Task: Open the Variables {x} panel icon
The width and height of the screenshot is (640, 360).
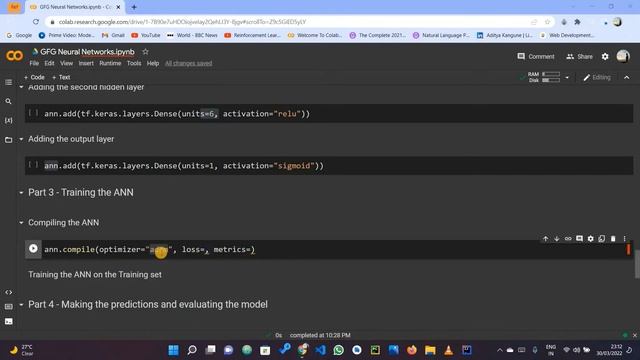Action: [x=8, y=120]
